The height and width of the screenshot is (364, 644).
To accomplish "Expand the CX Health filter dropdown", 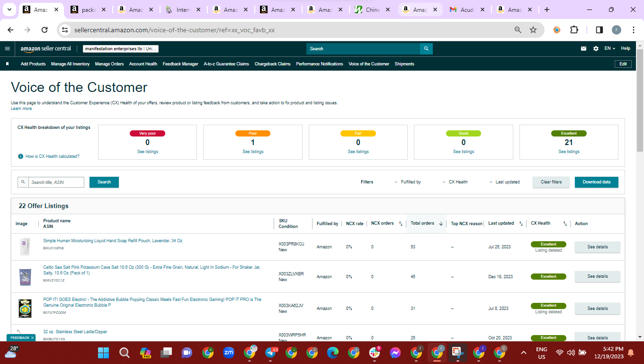I will click(x=455, y=182).
